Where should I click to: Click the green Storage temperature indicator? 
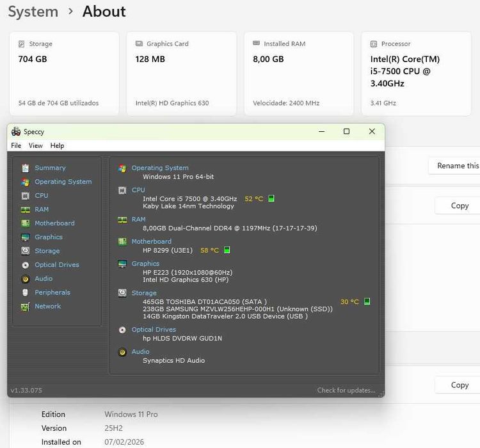(367, 301)
